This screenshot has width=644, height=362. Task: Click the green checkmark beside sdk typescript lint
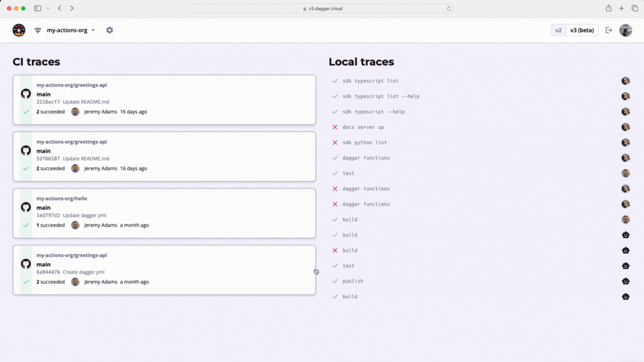click(x=335, y=80)
